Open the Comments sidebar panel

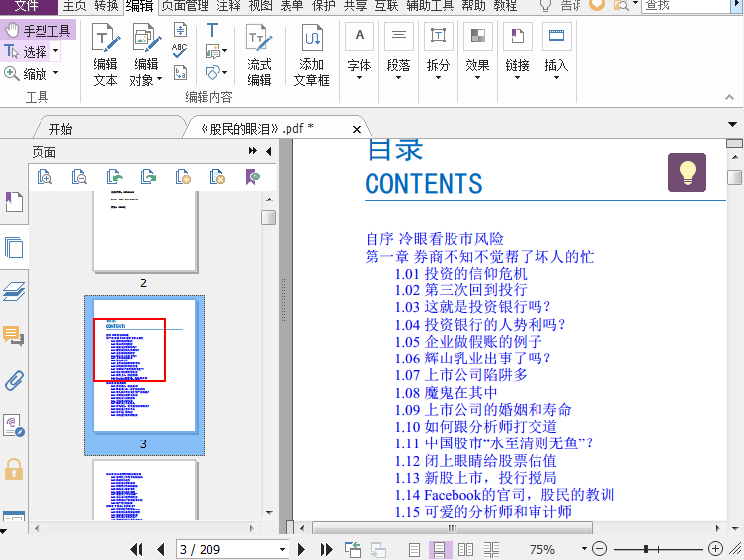[13, 336]
